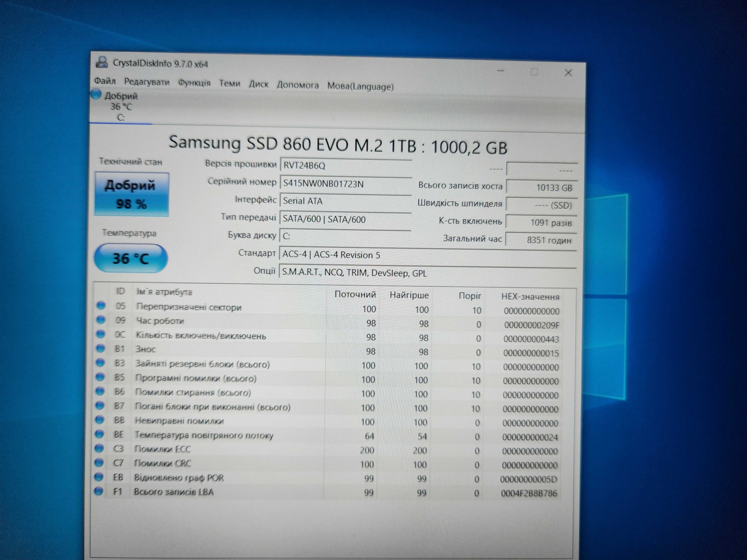747x560 pixels.
Task: Click status dot for C3 Помилки ECC
Action: (99, 448)
